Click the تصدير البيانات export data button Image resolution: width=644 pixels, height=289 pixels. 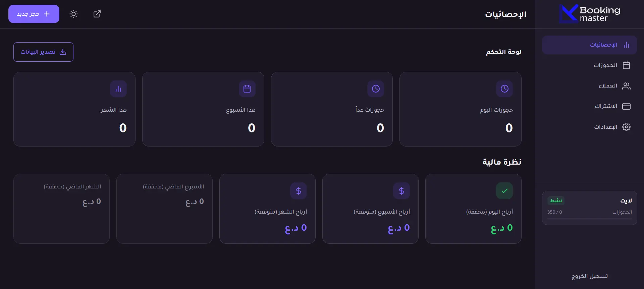pyautogui.click(x=43, y=52)
